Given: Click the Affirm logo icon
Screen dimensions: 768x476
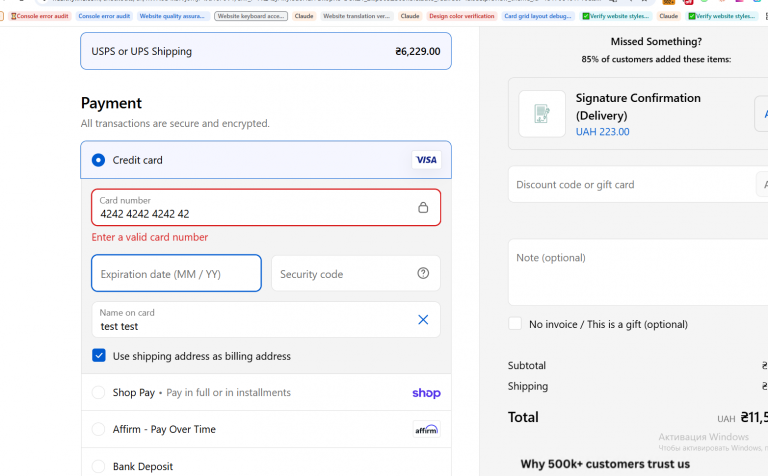Looking at the screenshot, I should 426,429.
